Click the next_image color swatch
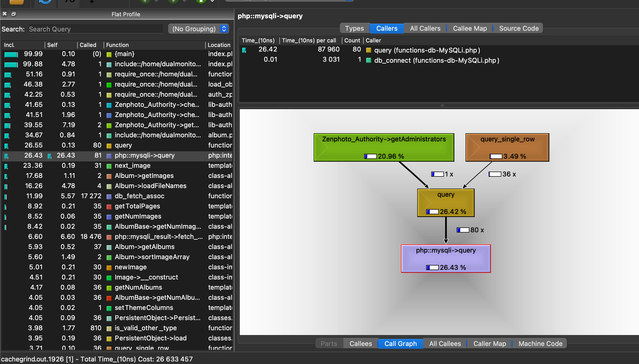The image size is (639, 364). click(x=109, y=166)
